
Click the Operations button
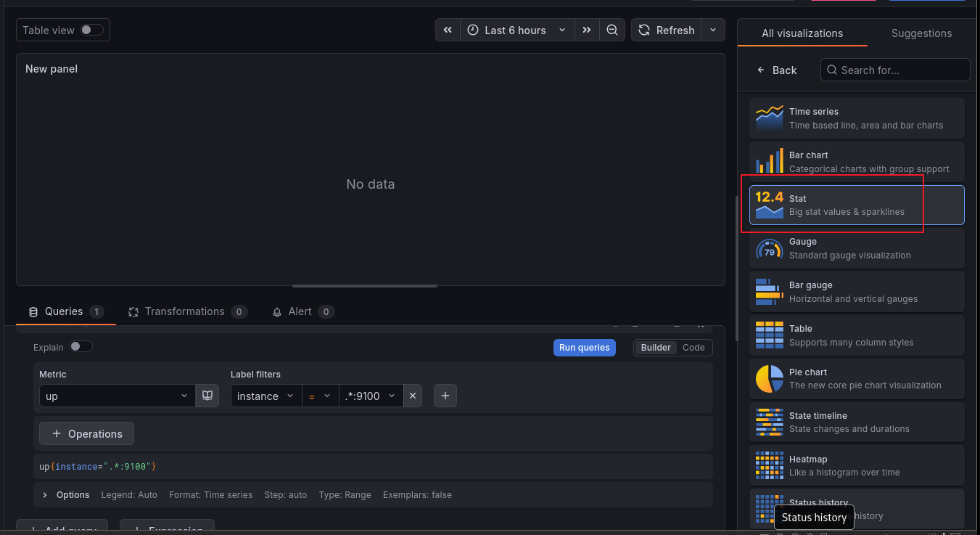(x=86, y=434)
